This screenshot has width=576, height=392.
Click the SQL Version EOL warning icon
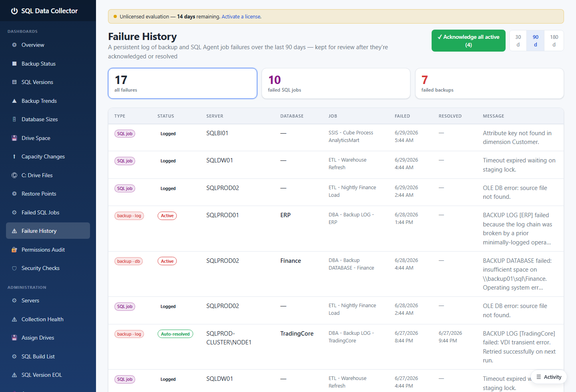(x=14, y=375)
